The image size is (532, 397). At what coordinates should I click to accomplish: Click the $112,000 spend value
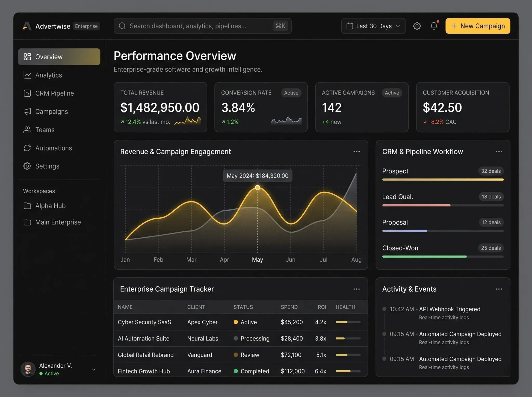click(293, 371)
